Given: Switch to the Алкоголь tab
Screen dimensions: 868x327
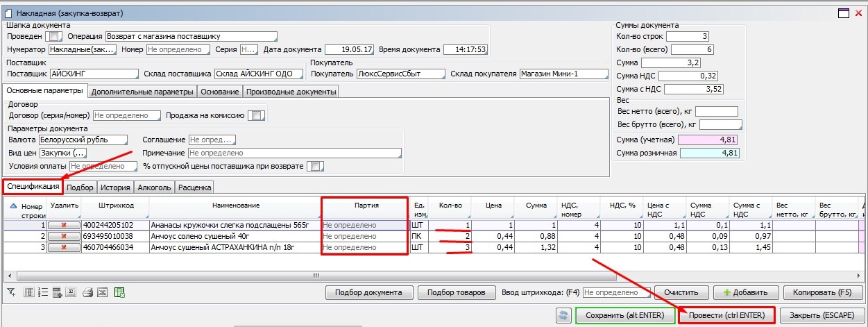Looking at the screenshot, I should tap(155, 187).
